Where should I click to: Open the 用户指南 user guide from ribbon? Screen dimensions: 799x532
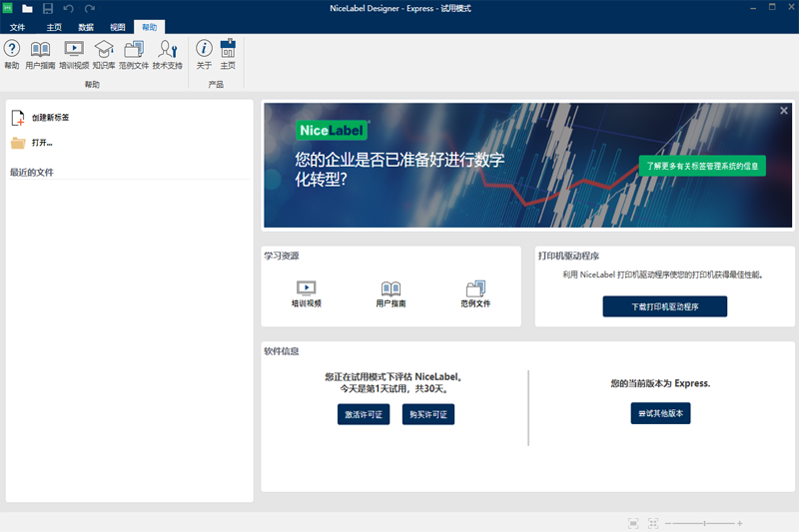tap(40, 53)
